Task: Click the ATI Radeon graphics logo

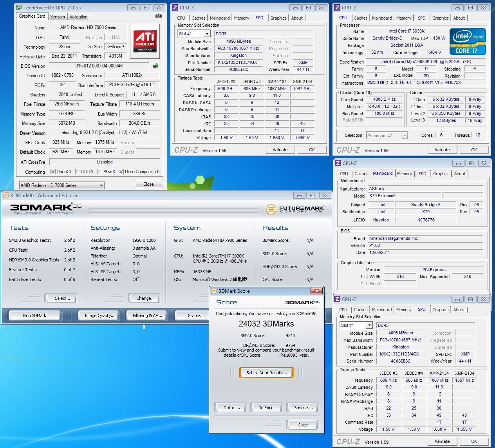Action: 145,41
